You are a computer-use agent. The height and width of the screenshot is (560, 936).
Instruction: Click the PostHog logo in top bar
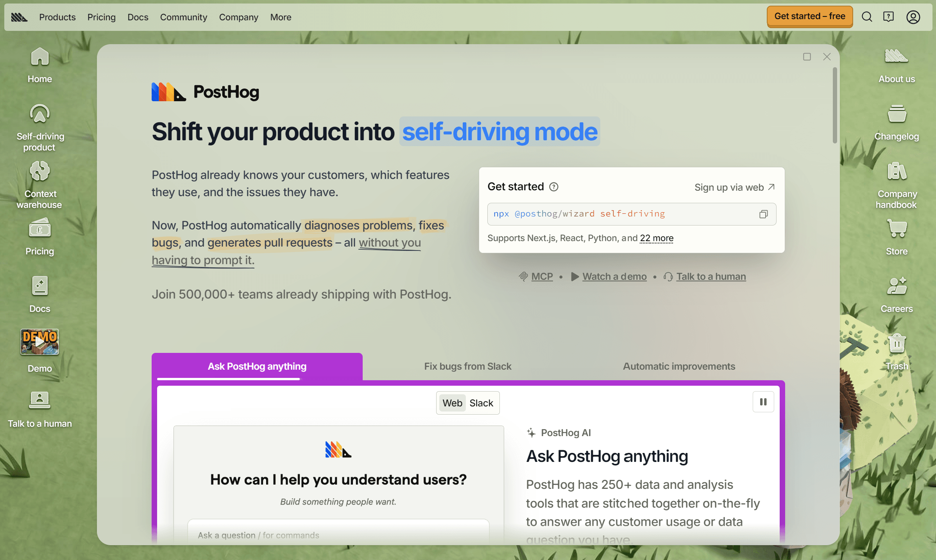tap(19, 17)
